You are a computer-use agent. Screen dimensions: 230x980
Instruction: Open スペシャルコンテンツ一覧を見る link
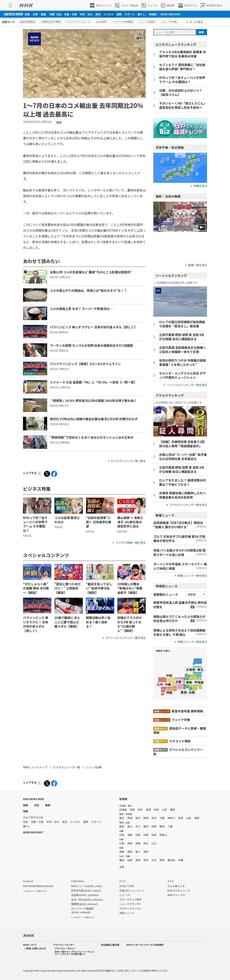pos(124,638)
